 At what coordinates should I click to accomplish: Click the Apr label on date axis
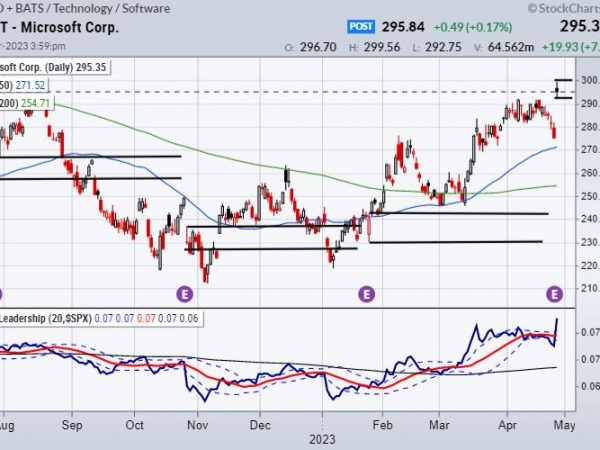[x=507, y=425]
